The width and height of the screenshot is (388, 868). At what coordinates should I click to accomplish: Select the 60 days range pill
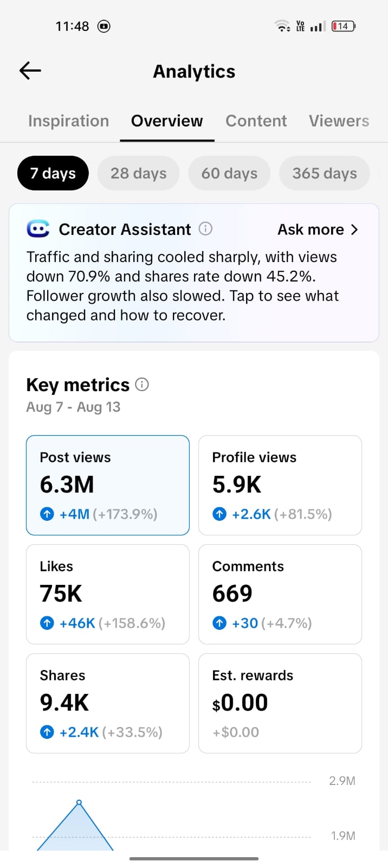pos(229,173)
